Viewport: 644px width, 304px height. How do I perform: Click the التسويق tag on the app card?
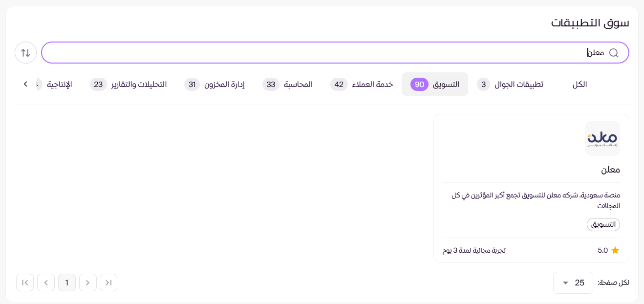[x=603, y=224]
